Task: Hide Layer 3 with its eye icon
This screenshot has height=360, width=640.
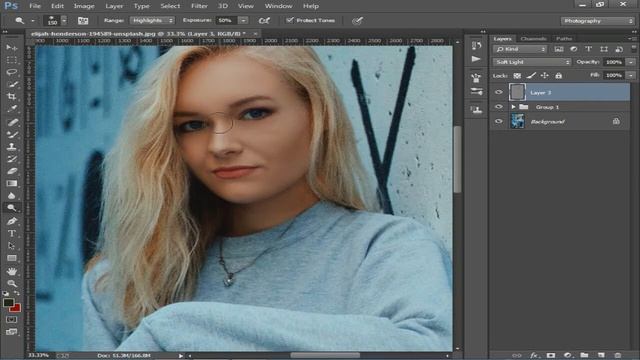Action: [498, 92]
